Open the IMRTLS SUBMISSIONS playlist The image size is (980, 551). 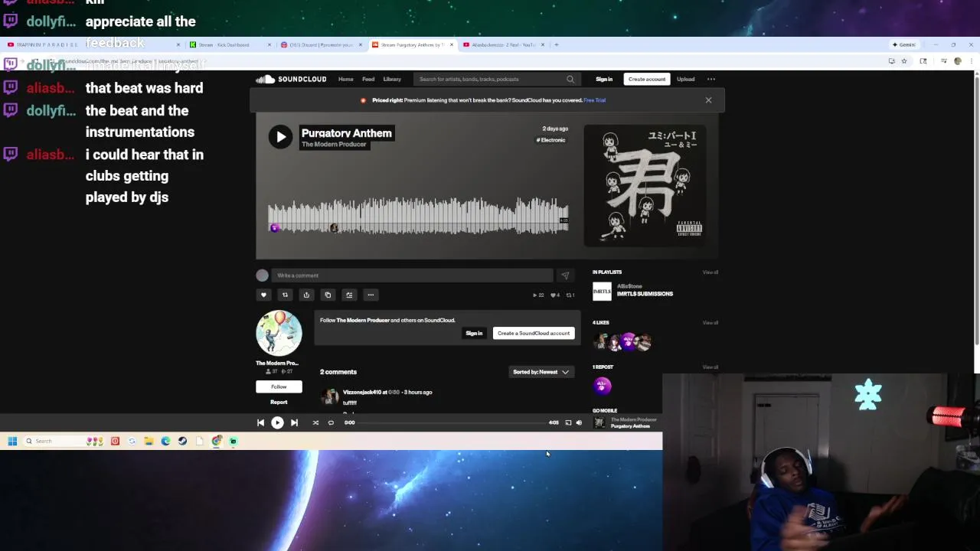(645, 294)
